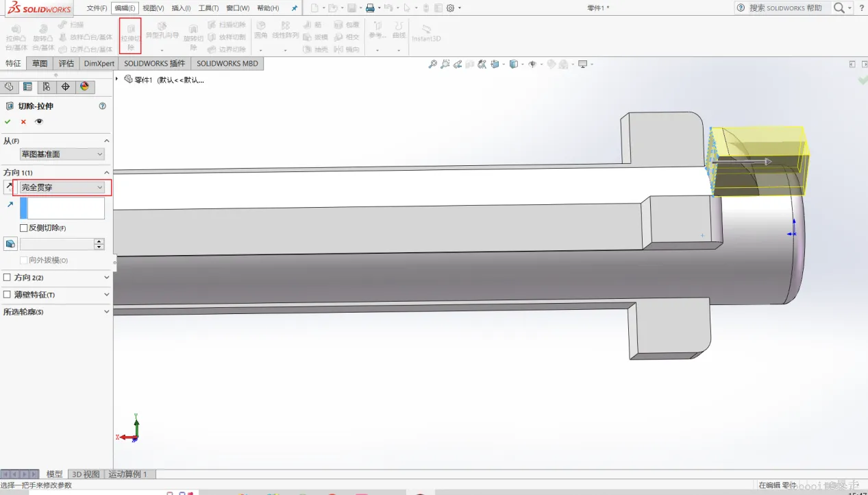Enable the 反侧切除 checkbox
This screenshot has width=868, height=495.
click(24, 228)
